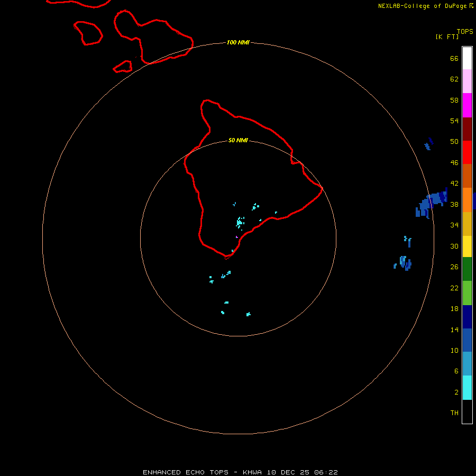This screenshot has width=476, height=476.
Task: Click the navy legend swatch
Action: click(x=467, y=317)
